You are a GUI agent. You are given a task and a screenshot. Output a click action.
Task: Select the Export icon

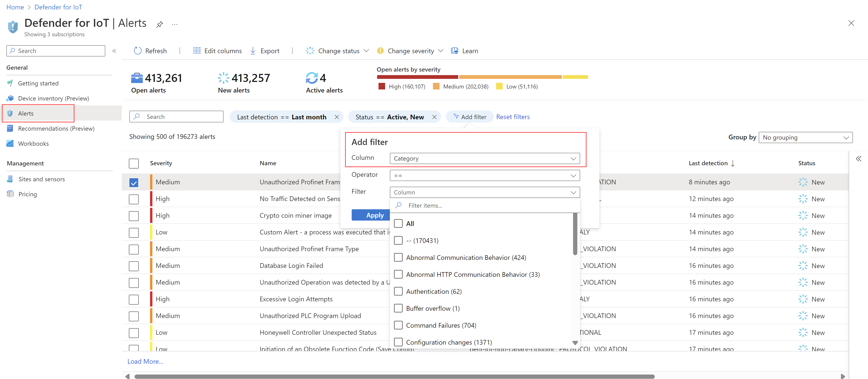253,51
